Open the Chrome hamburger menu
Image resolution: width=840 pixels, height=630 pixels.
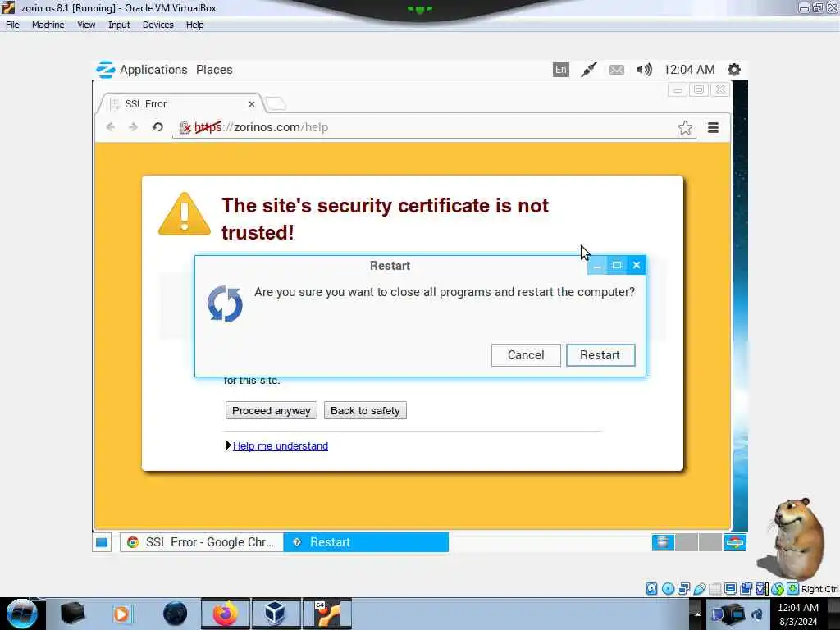[x=713, y=127]
